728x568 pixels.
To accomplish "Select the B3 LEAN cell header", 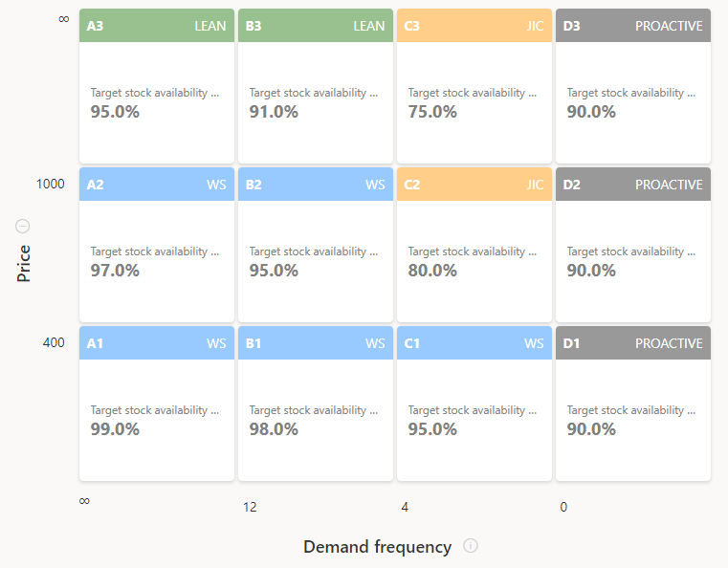I will [x=316, y=26].
